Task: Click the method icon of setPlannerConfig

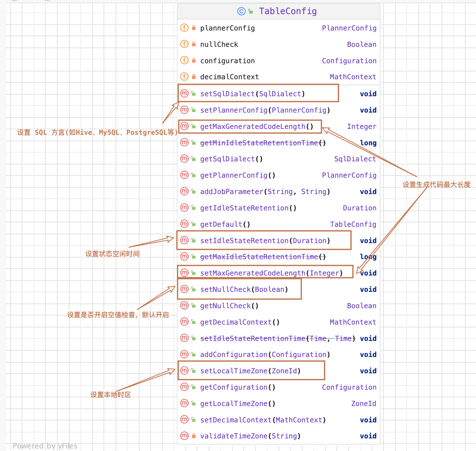Action: [x=184, y=110]
